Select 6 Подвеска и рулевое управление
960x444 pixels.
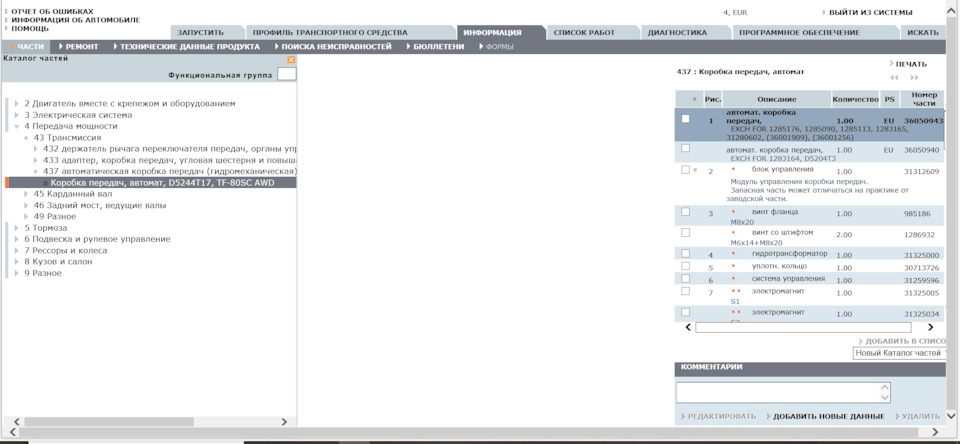(x=97, y=239)
